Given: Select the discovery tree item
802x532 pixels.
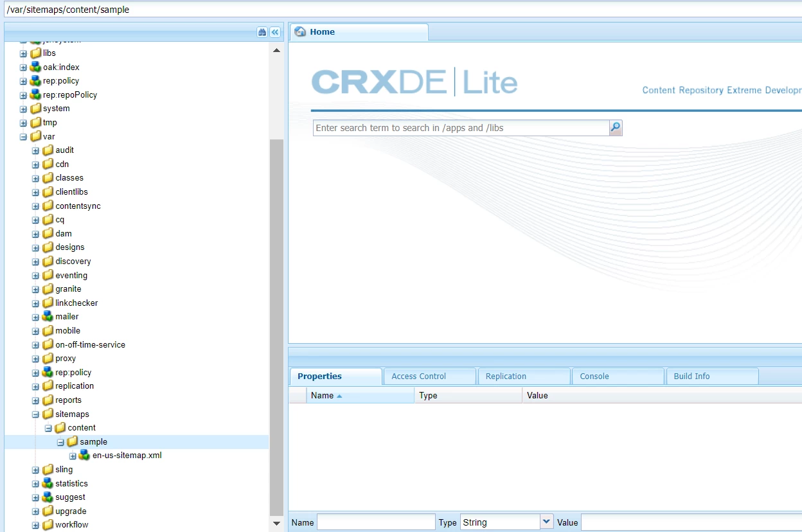Looking at the screenshot, I should [x=73, y=261].
